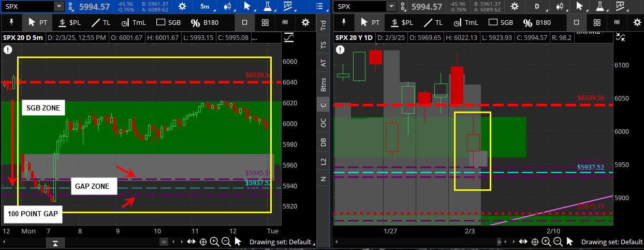644x250 pixels.
Task: Switch to the Btns sidebar tab
Action: click(x=324, y=84)
